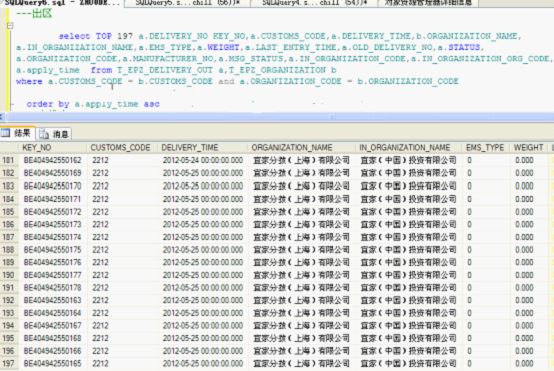Click cell BE404942550178

[x=52, y=288]
